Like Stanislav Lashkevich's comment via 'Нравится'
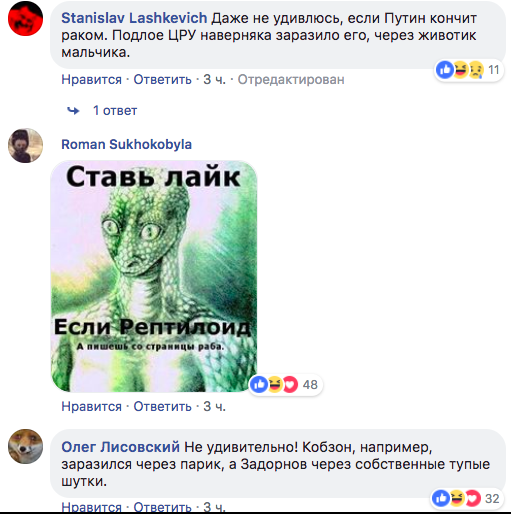 pos(92,80)
